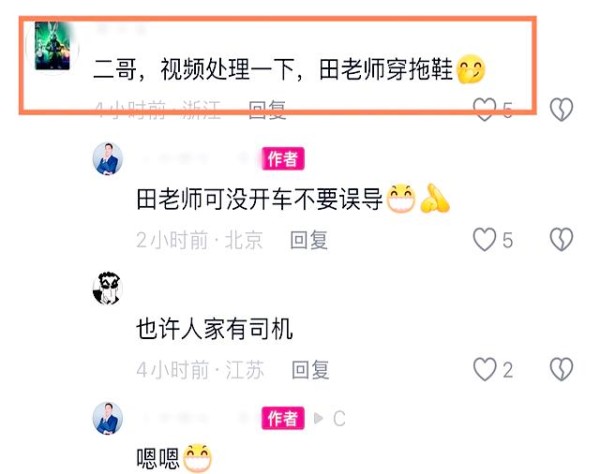
Task: Dislike the author's Beijing reply
Action: coord(561,239)
